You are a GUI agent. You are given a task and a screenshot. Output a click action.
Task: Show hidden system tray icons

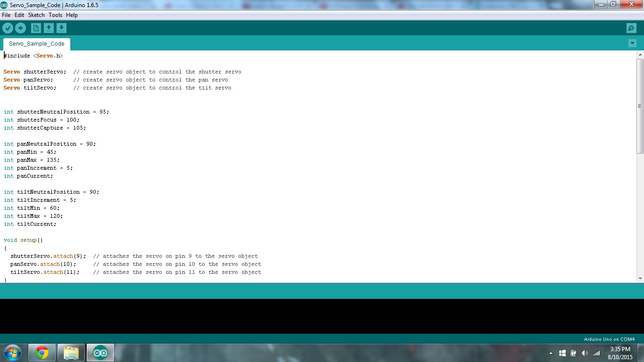coord(551,353)
